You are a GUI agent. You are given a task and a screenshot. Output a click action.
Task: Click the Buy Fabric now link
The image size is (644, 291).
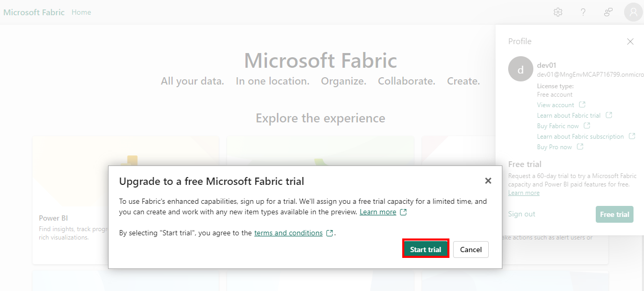tap(557, 126)
